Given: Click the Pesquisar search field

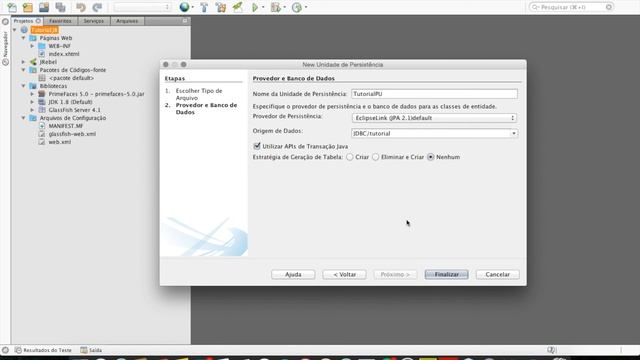Looking at the screenshot, I should 571,7.
